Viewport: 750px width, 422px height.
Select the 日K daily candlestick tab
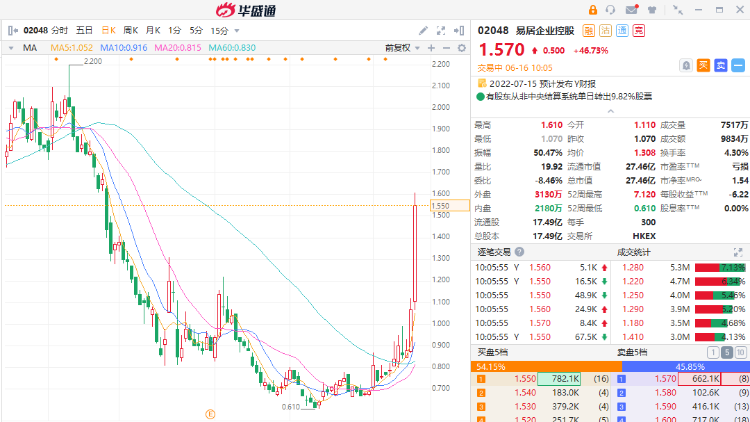pos(109,31)
